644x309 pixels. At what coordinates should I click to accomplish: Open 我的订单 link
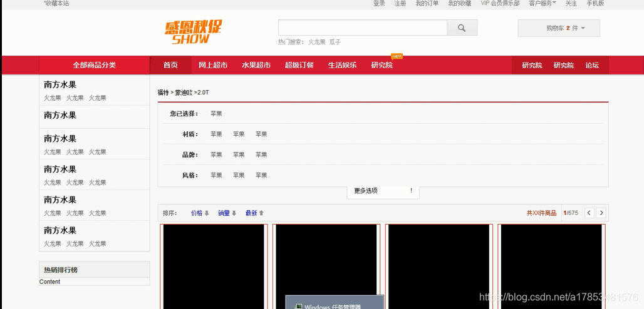[427, 3]
